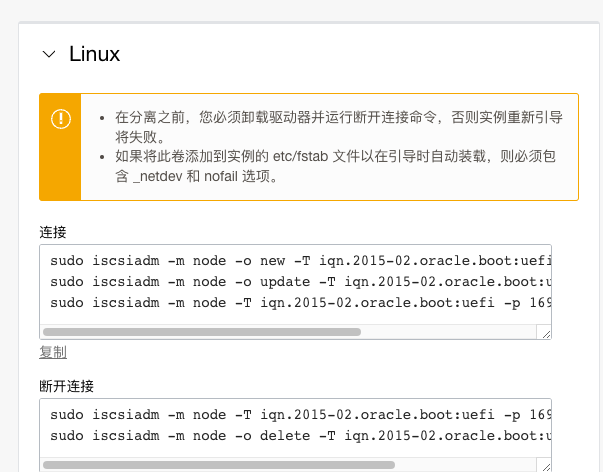
Task: Click the connect command line containing "-o new"
Action: (298, 260)
